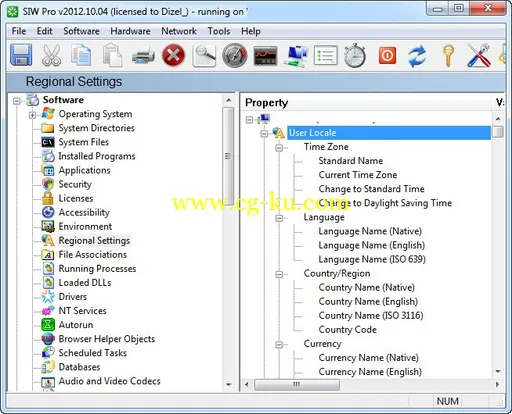
Task: Click the screwdriver and wrench tools icon
Action: point(479,55)
